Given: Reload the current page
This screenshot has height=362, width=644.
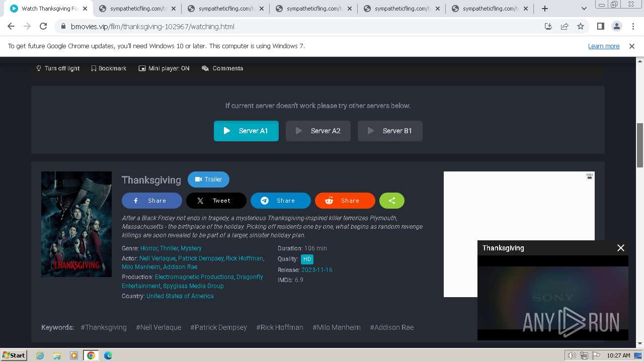Looking at the screenshot, I should (43, 26).
